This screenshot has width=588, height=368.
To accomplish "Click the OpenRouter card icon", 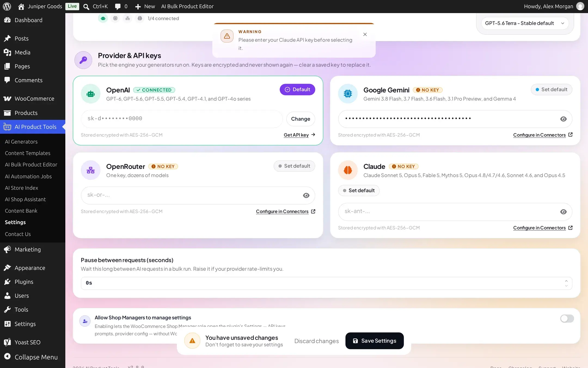I will (x=91, y=170).
